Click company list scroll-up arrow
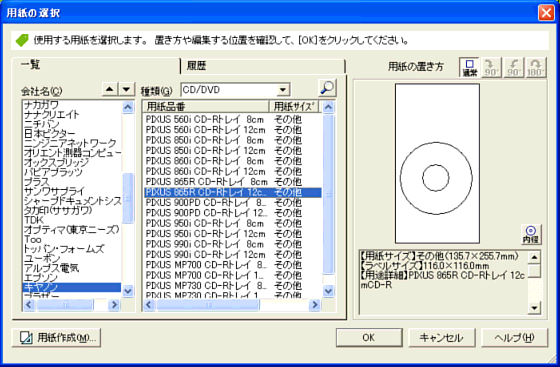This screenshot has height=367, width=560. point(128,107)
